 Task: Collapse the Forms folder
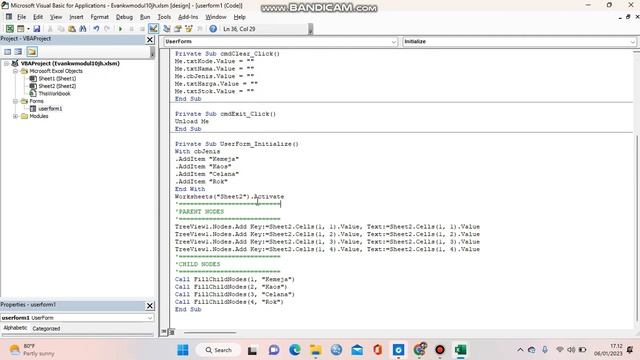(15, 101)
